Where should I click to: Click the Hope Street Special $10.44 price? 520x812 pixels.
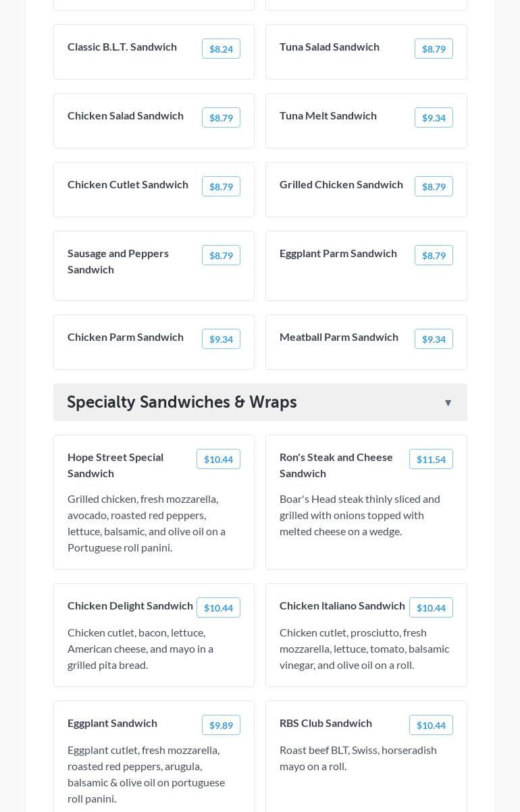click(218, 460)
